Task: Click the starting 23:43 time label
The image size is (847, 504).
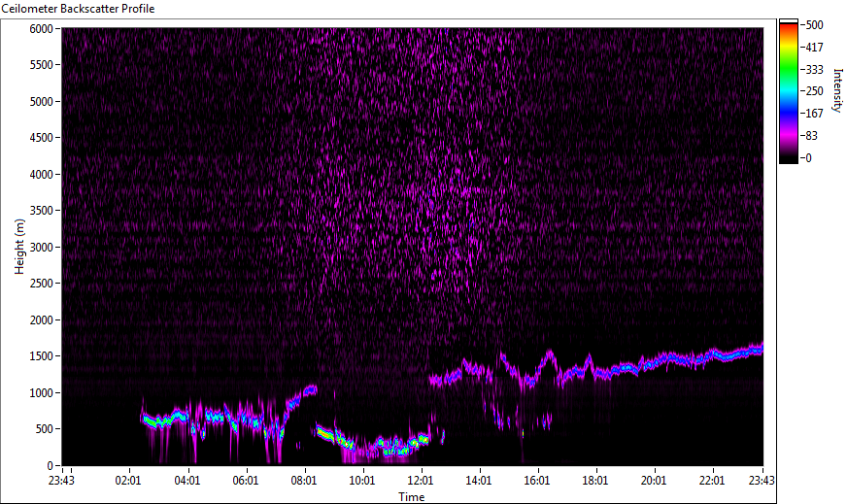Action: (x=62, y=481)
